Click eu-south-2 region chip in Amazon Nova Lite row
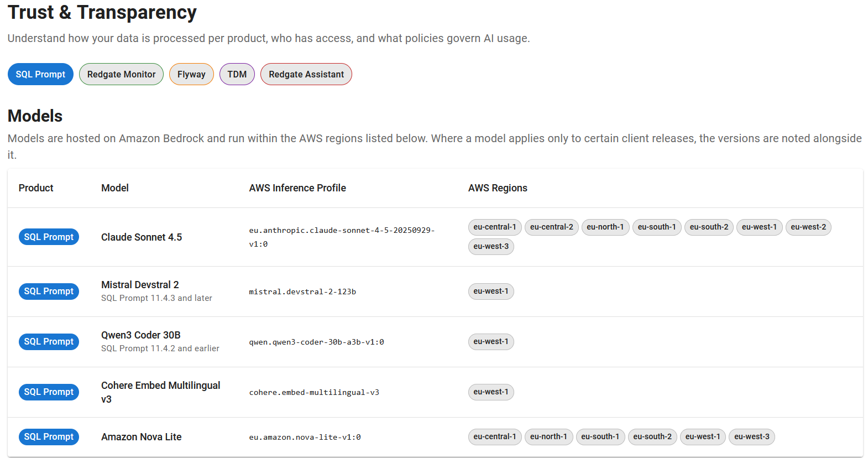Viewport: 868px width, 458px height. click(x=652, y=437)
